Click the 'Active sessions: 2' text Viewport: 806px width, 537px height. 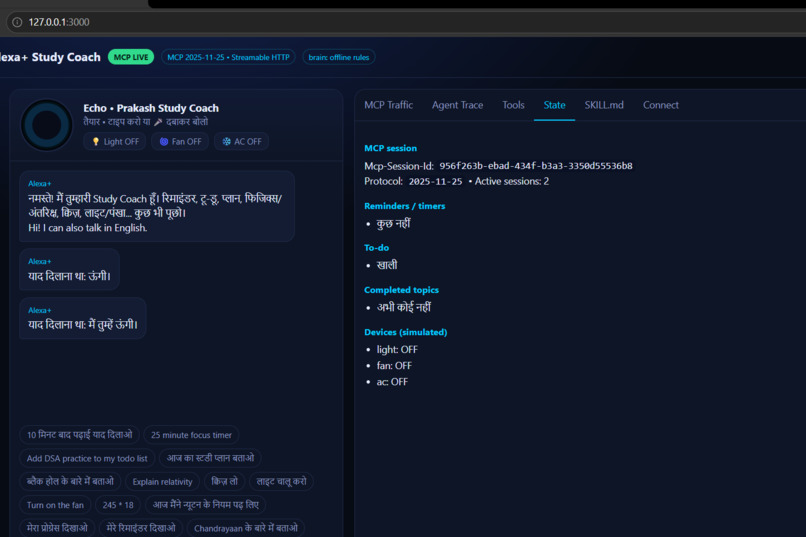pos(511,181)
